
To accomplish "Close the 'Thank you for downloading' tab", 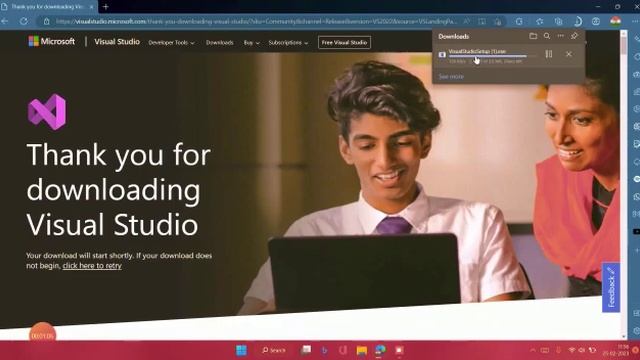I will coord(91,7).
